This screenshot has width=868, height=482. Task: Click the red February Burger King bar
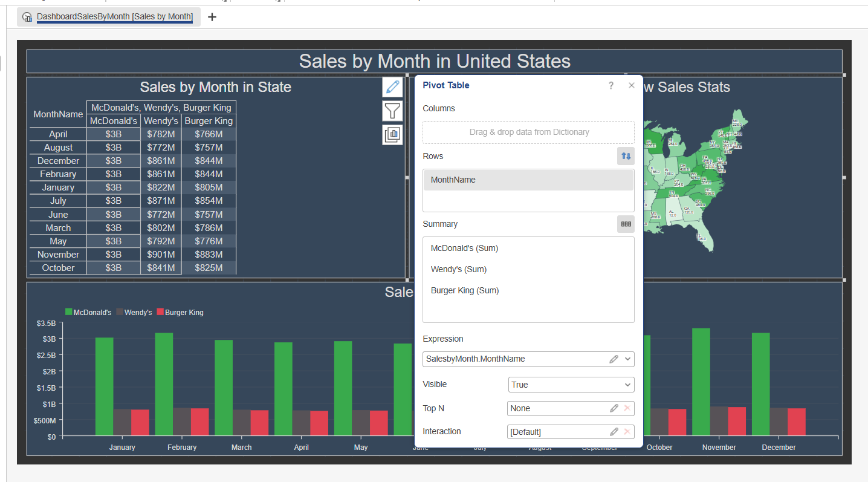point(200,422)
